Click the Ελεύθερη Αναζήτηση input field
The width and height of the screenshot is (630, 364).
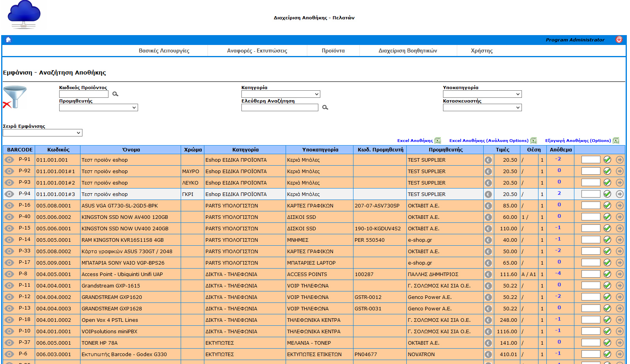click(x=280, y=108)
